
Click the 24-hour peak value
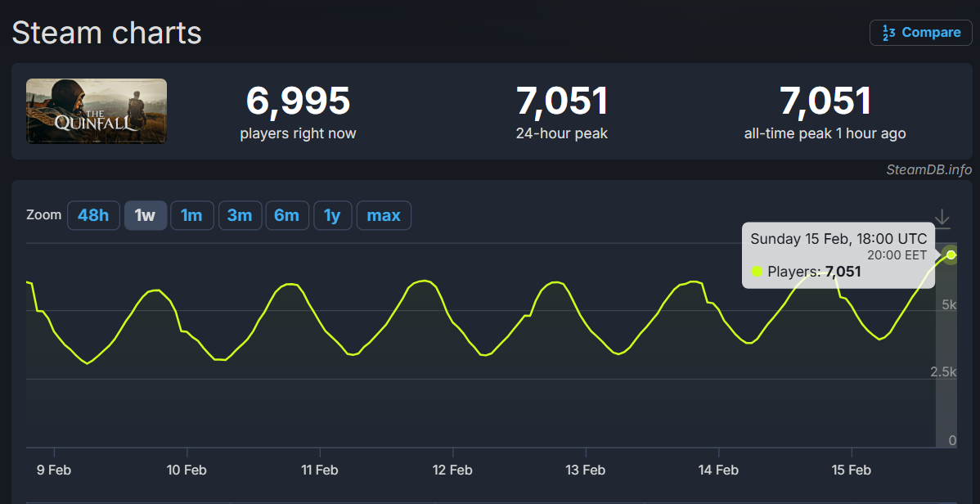click(x=562, y=101)
